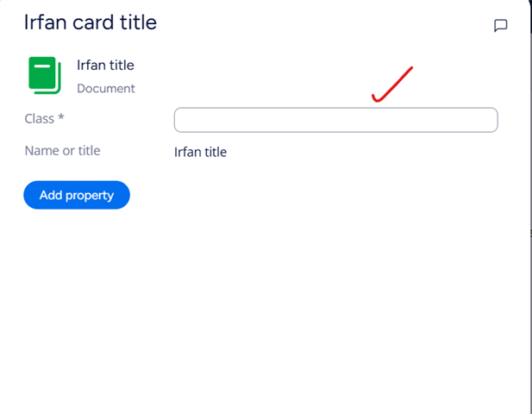The width and height of the screenshot is (532, 414).
Task: Open the comments speech bubble icon
Action: click(x=500, y=26)
